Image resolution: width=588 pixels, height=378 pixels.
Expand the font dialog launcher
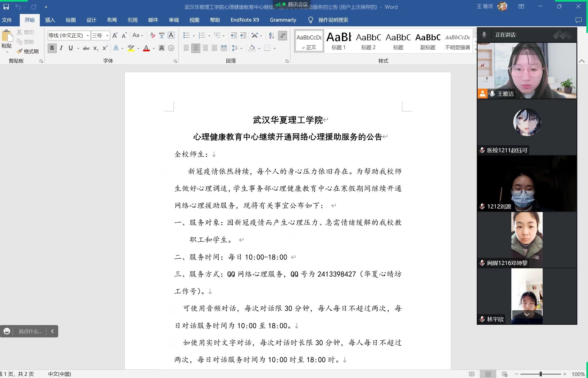pyautogui.click(x=175, y=61)
